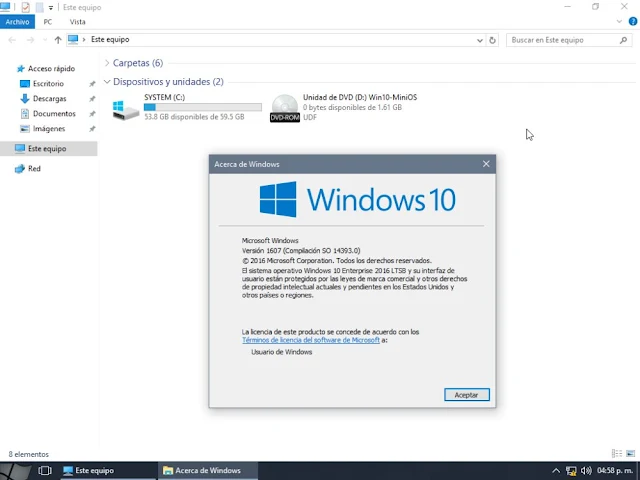Open the recent locations dropdown arrow
The width and height of the screenshot is (640, 480).
point(45,40)
